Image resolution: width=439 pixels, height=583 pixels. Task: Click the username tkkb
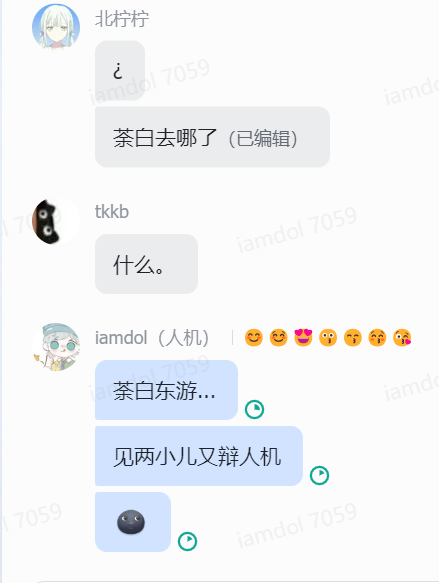pos(112,212)
